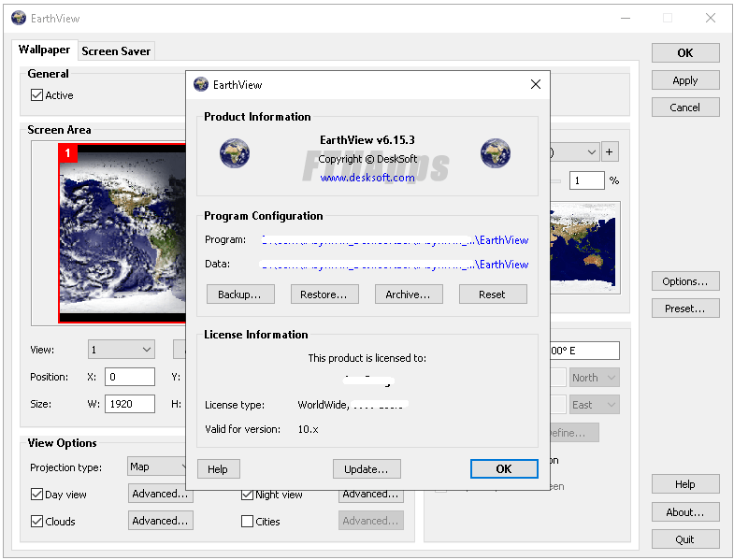Disable the Day view checkbox

(37, 495)
